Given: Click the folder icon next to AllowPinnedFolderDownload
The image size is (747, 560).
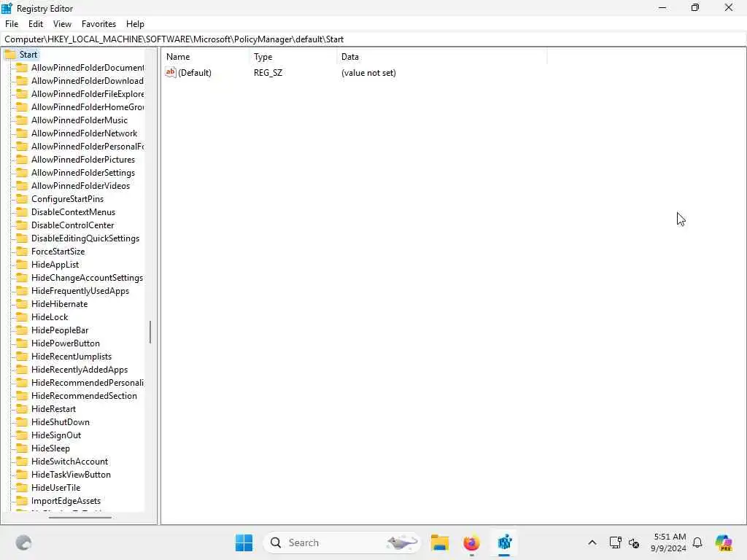Looking at the screenshot, I should [x=22, y=80].
